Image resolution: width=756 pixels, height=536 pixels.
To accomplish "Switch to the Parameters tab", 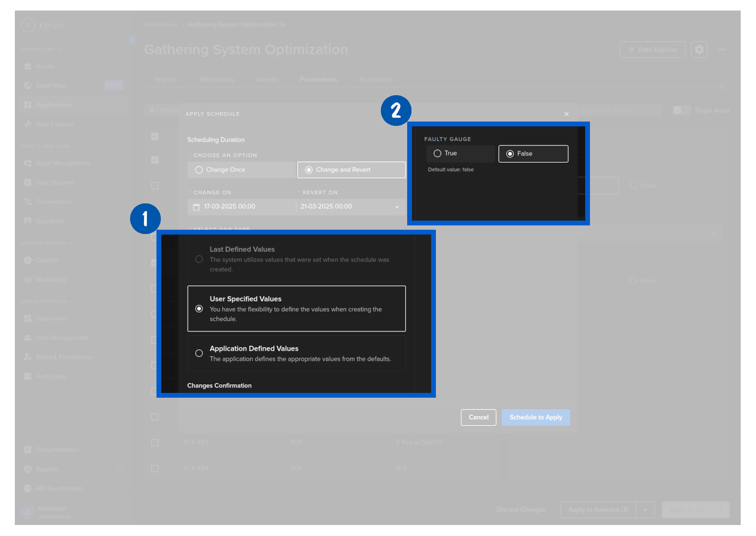I will pyautogui.click(x=318, y=79).
